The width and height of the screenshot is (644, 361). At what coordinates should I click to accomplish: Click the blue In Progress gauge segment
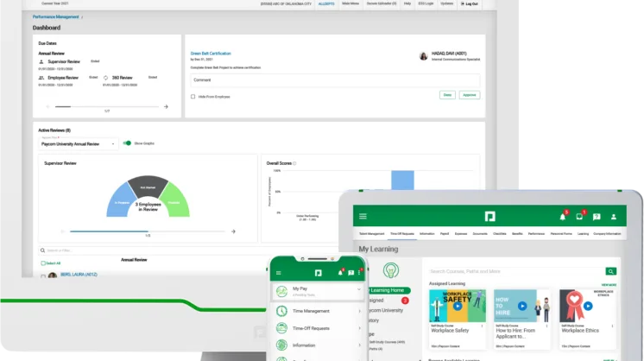(x=121, y=200)
